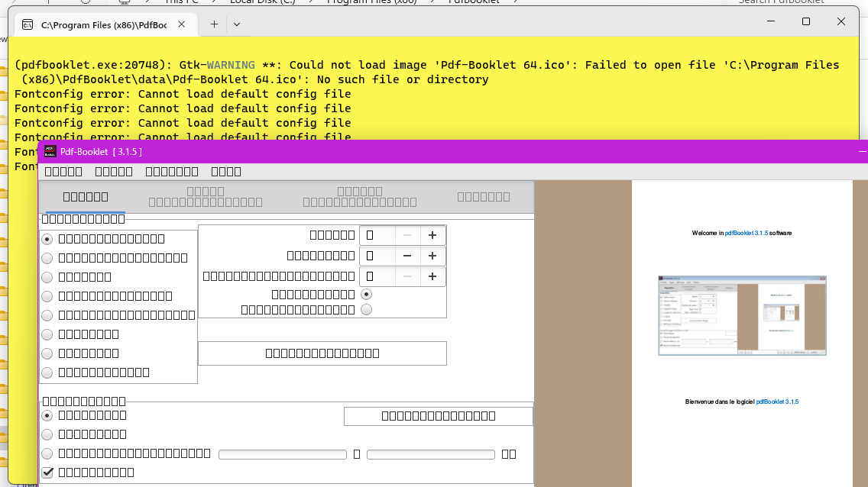
Task: Click the Pdf-Booklet icon in the title bar
Action: coord(49,151)
